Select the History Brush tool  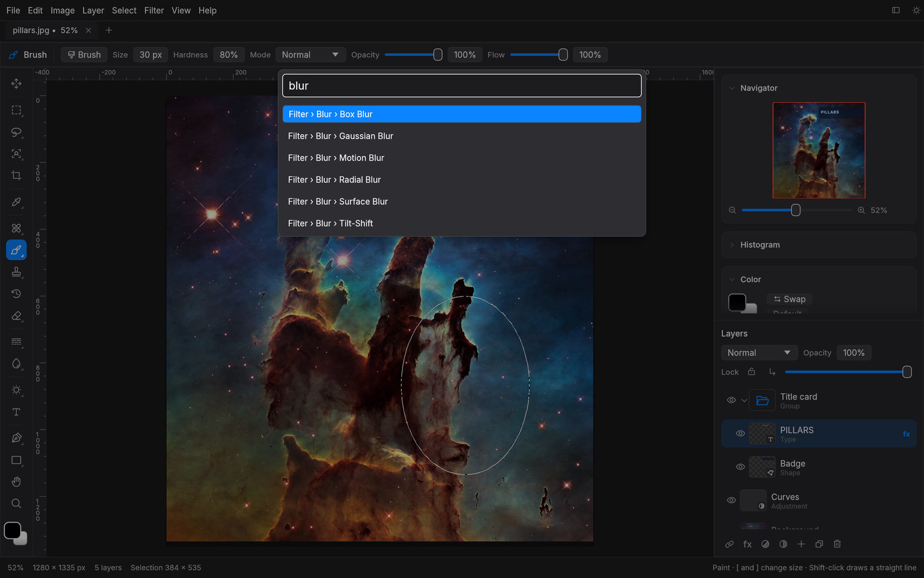pos(16,294)
